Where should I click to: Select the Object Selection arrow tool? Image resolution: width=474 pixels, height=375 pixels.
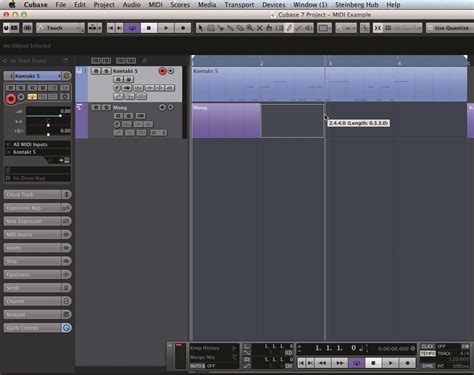[200, 28]
